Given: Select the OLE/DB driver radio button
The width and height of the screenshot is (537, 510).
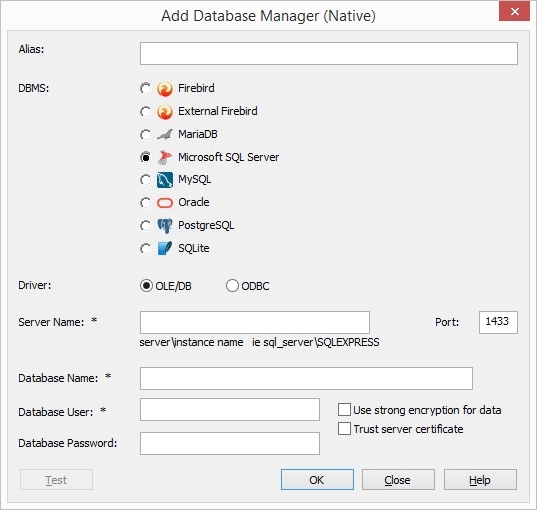Looking at the screenshot, I should click(146, 285).
